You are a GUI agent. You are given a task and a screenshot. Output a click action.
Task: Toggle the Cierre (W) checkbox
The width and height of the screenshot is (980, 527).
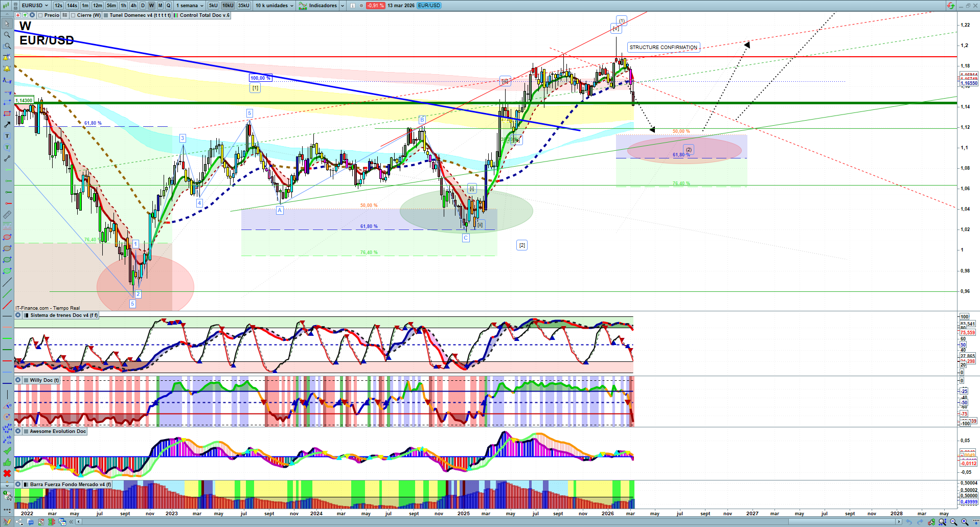point(73,15)
